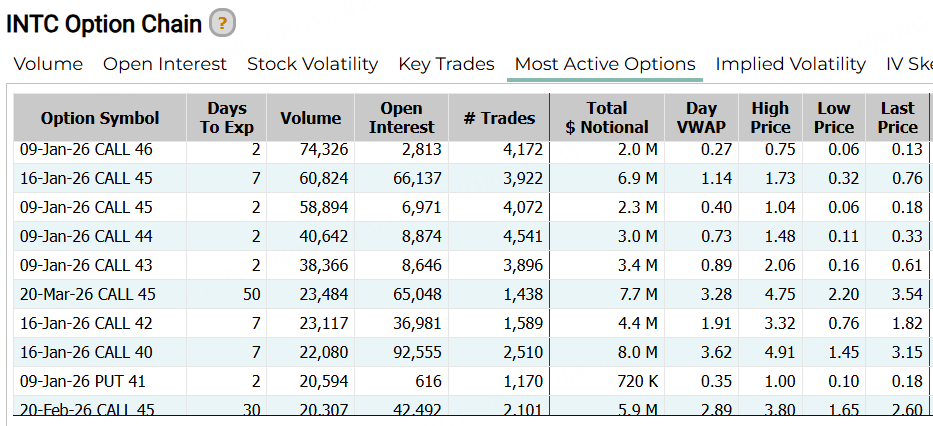Go to the Key Trades tab
Viewport: 933px width, 426px height.
click(x=446, y=64)
